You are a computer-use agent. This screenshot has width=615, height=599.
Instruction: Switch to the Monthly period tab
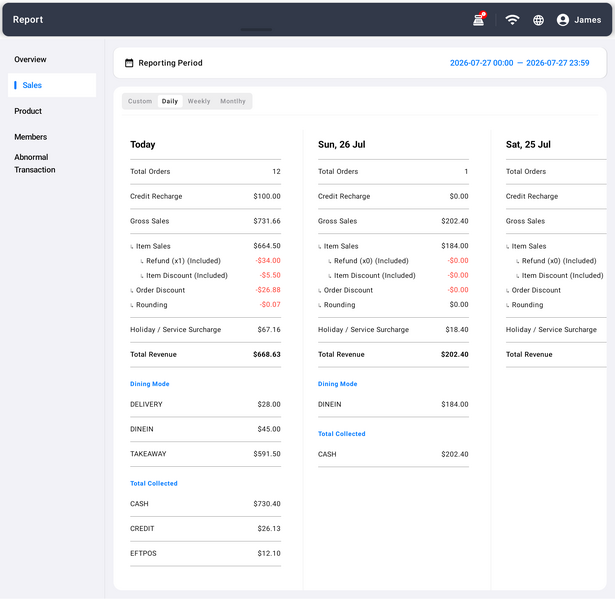[x=233, y=101]
